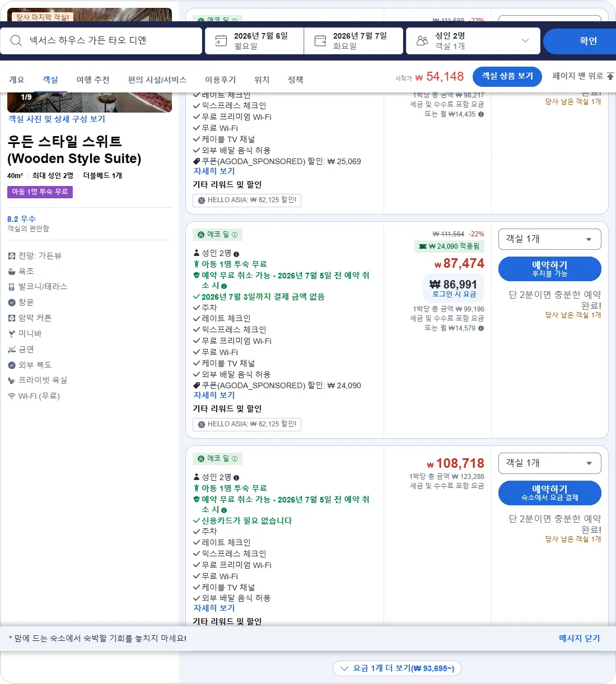Select check-out date 2026년 7월 7일
This screenshot has height=684, width=616.
click(353, 41)
